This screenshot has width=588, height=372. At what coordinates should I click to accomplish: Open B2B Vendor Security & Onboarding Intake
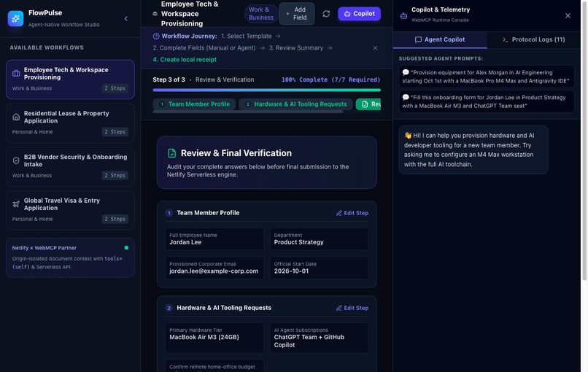point(70,166)
